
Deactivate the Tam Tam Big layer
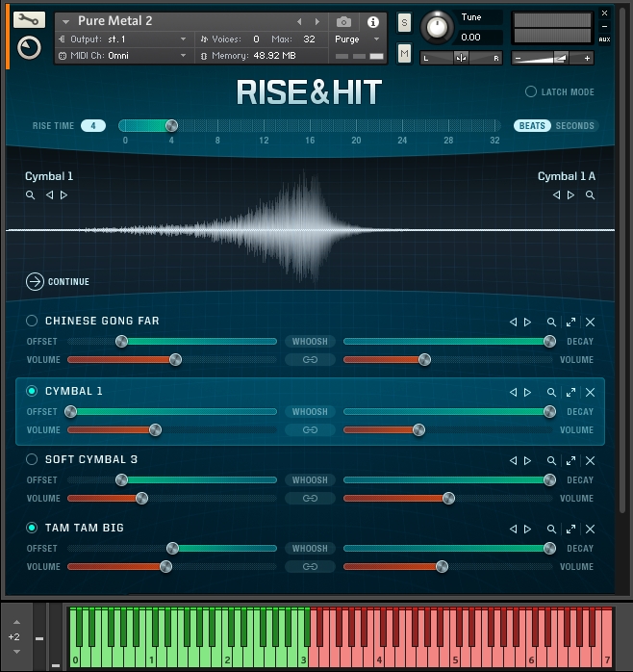coord(32,528)
